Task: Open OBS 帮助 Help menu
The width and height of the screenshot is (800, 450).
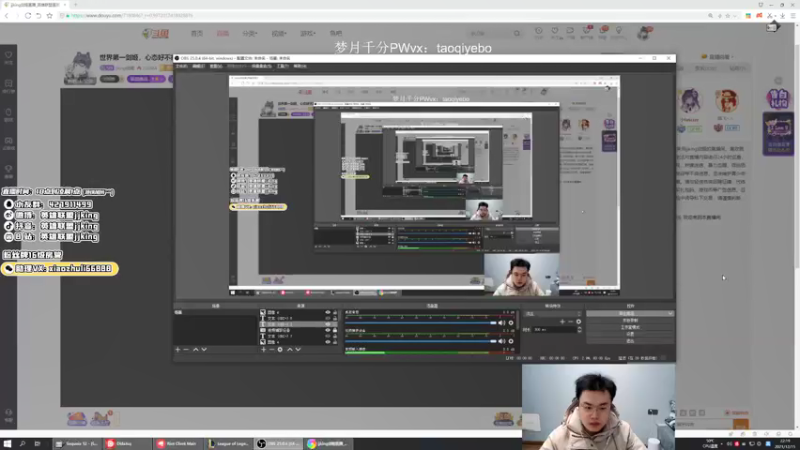Action: click(300, 66)
